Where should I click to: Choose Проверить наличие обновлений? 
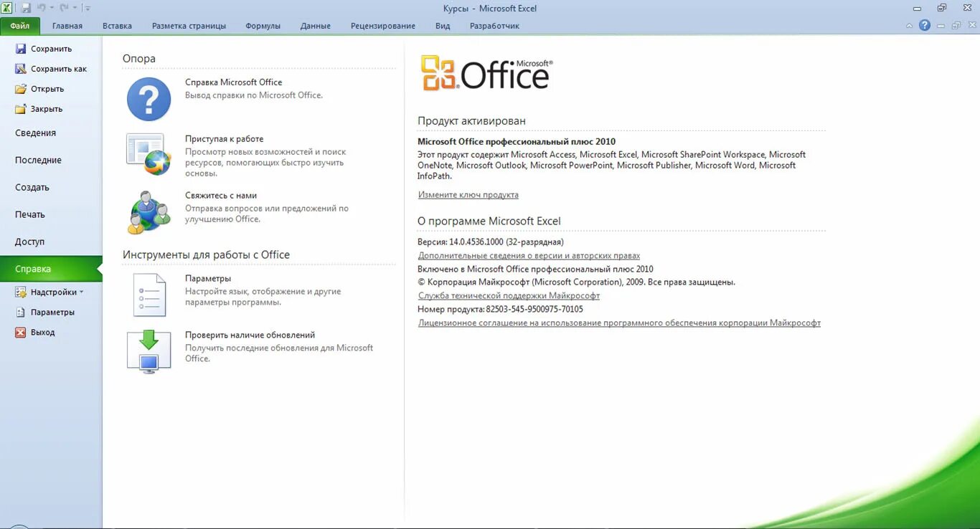tap(250, 335)
